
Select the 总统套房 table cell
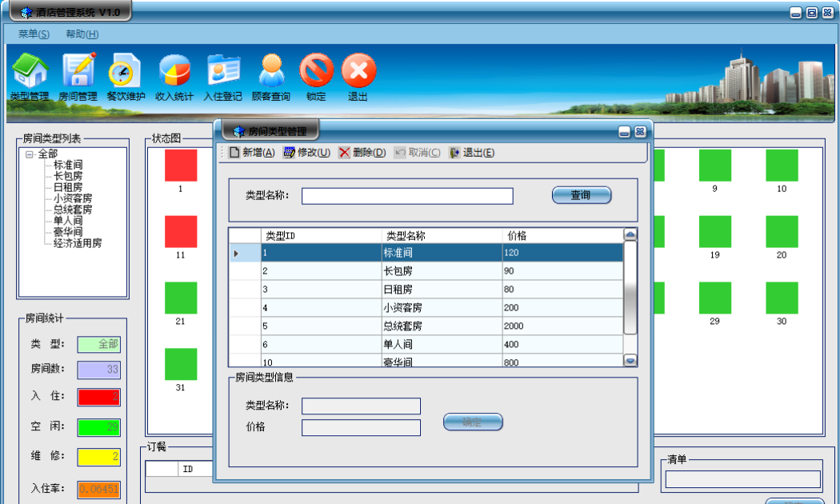(442, 326)
